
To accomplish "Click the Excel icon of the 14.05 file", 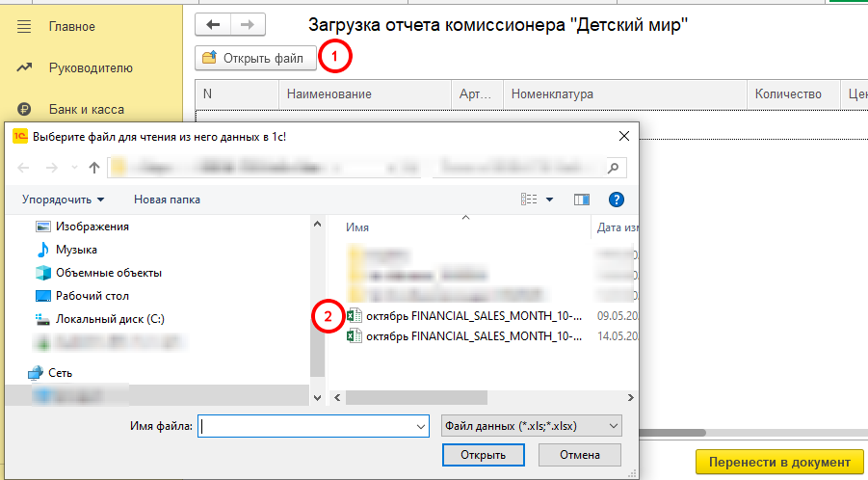I will (354, 335).
